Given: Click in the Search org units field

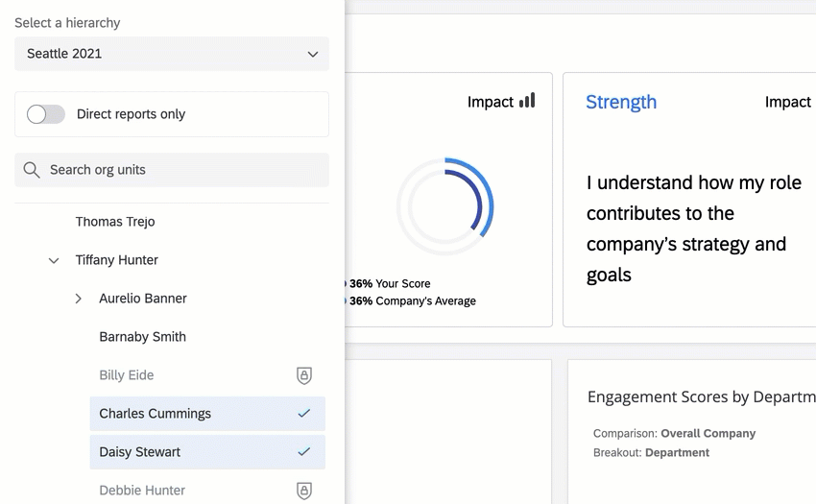Looking at the screenshot, I should coord(182,170).
